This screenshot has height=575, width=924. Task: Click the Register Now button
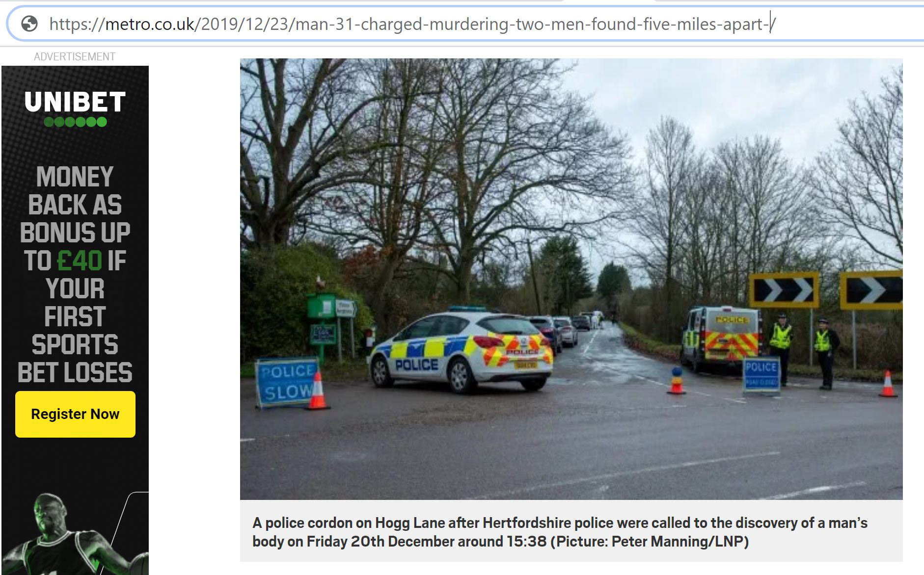[x=75, y=414]
